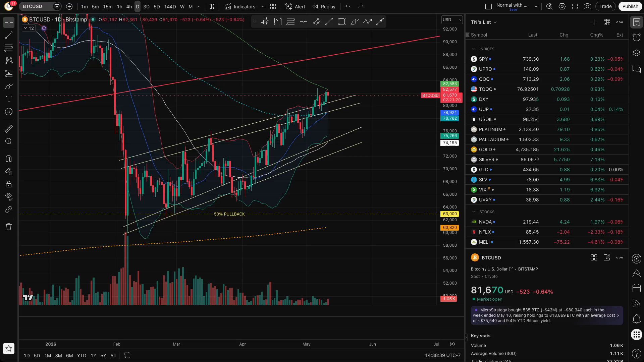Select the YTD date range
The height and width of the screenshot is (362, 644).
pos(82,356)
